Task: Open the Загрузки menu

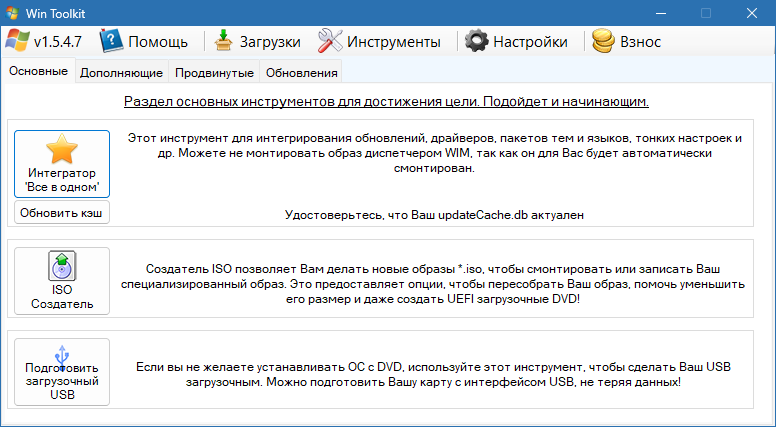Action: click(257, 42)
